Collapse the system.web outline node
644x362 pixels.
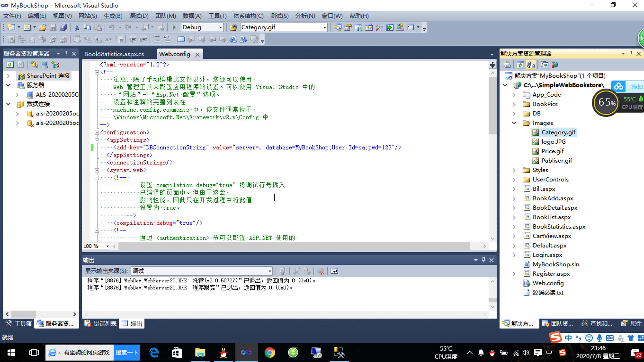pos(97,170)
